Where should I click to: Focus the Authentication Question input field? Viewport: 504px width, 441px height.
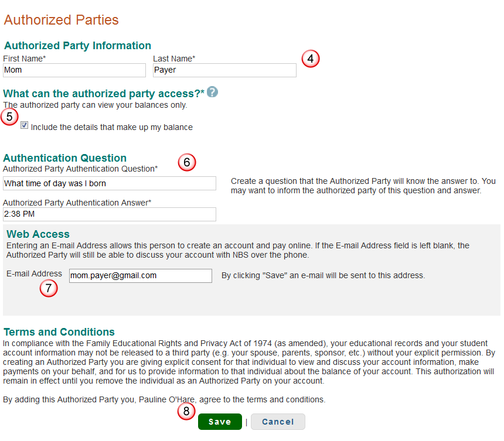[x=110, y=183]
